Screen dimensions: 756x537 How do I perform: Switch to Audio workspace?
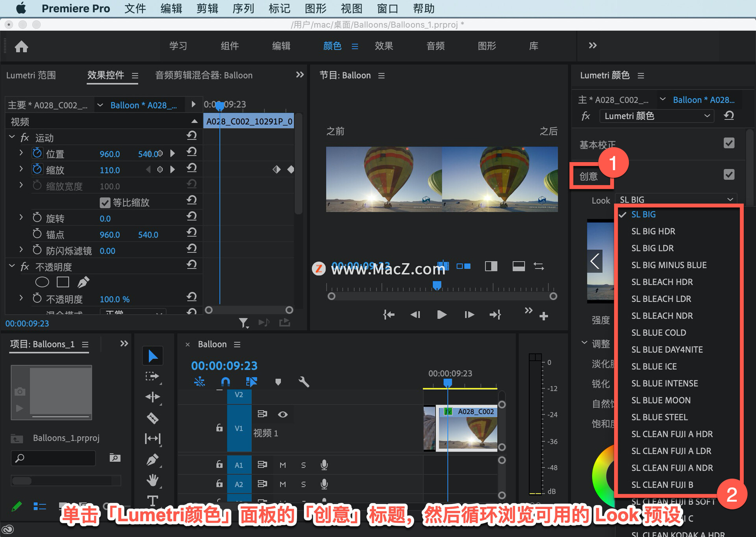(x=435, y=46)
